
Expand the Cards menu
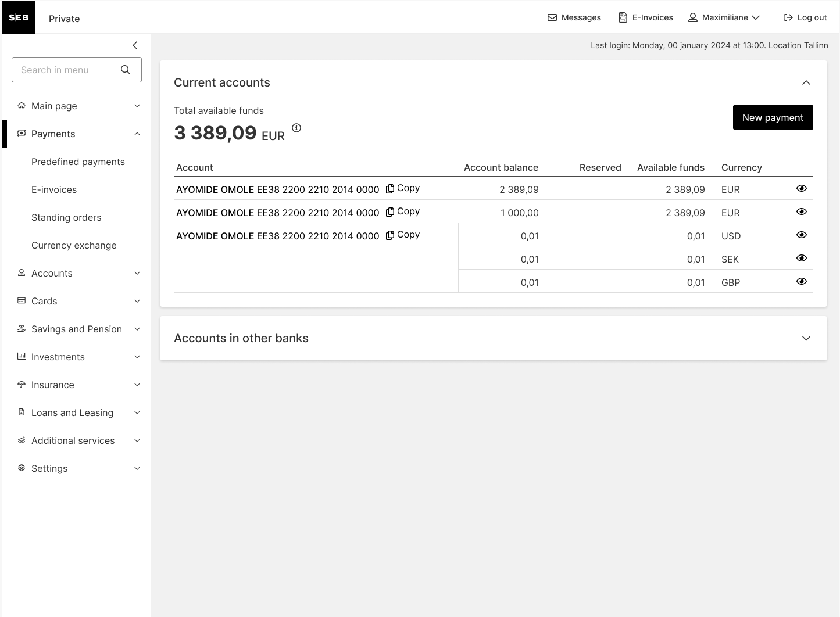pyautogui.click(x=77, y=301)
